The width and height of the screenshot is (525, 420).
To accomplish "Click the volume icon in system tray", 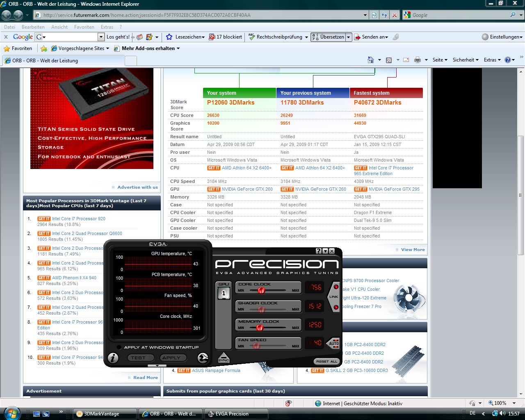I will [x=503, y=413].
